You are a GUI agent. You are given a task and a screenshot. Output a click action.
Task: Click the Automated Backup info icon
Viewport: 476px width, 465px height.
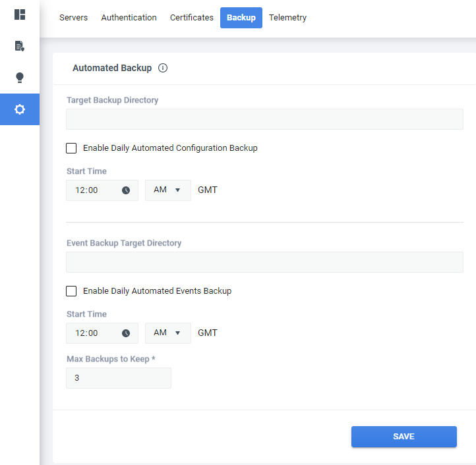[x=163, y=68]
